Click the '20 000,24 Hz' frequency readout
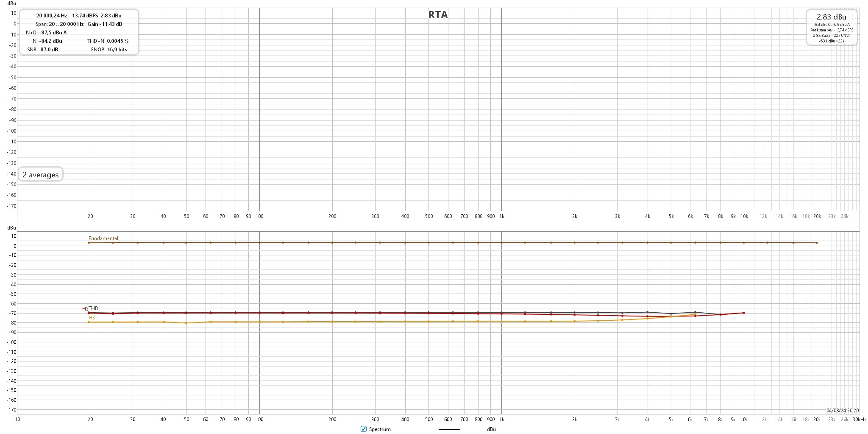 coord(51,16)
